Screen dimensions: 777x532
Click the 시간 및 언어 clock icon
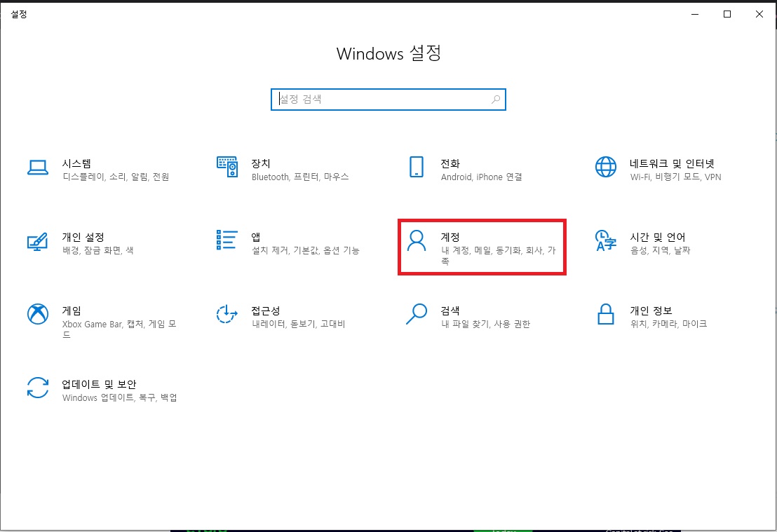click(606, 240)
